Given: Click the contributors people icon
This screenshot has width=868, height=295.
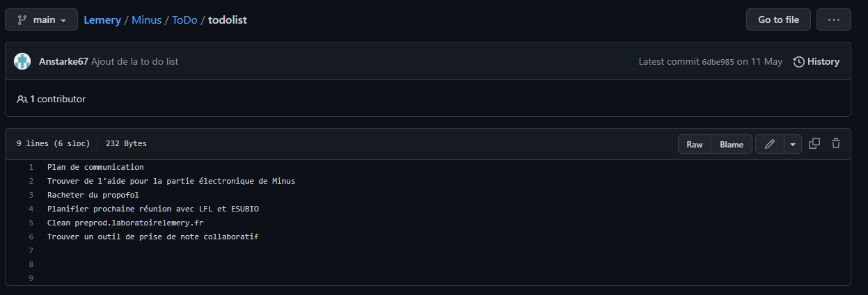Looking at the screenshot, I should pyautogui.click(x=22, y=99).
